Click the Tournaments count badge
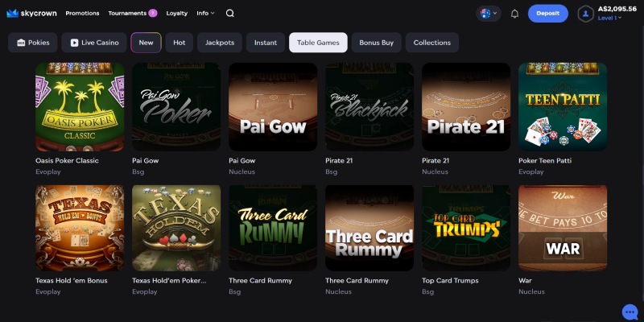This screenshot has width=644, height=322. [153, 13]
